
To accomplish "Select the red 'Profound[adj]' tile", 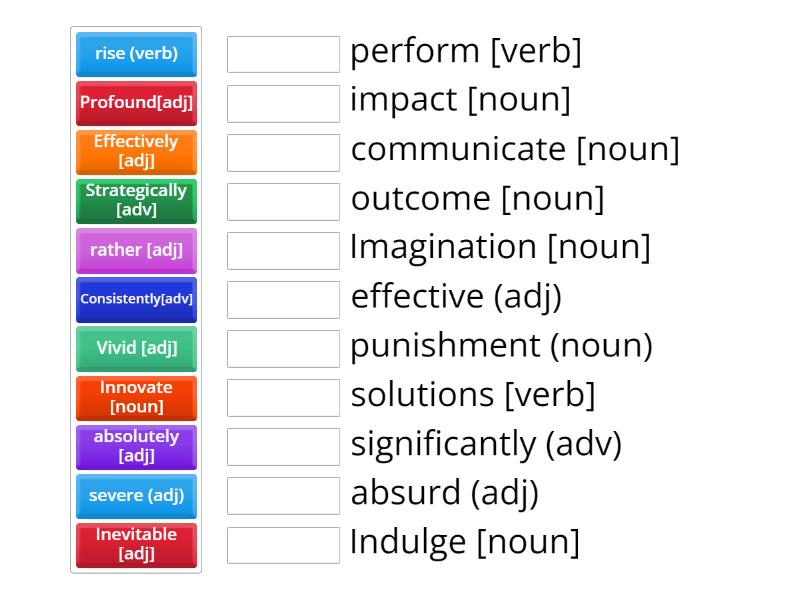I will 136,103.
